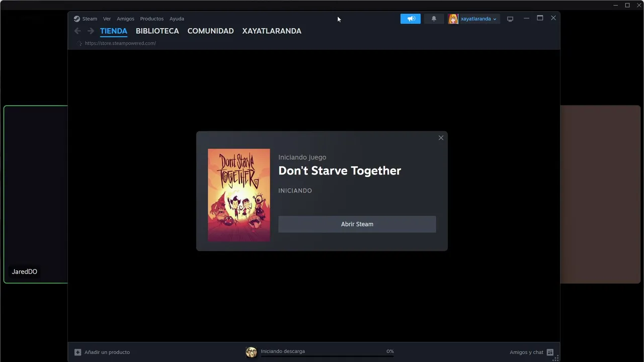
Task: Click the window resize grip corner
Action: tap(556, 358)
